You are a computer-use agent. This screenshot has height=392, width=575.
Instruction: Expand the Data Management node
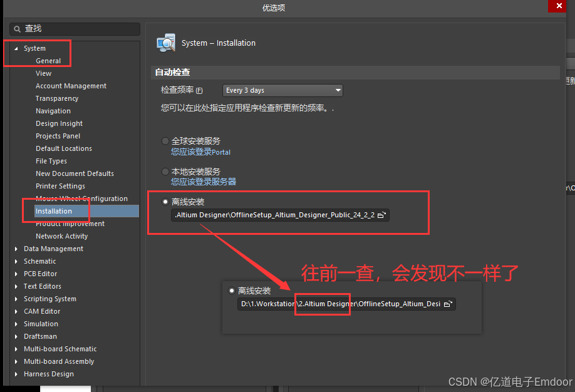coord(16,249)
